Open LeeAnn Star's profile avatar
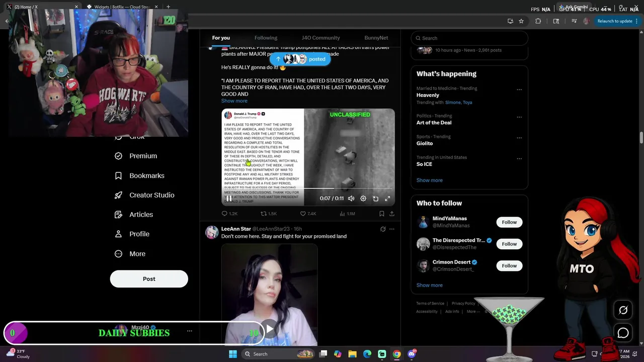This screenshot has width=644, height=362. point(212,232)
